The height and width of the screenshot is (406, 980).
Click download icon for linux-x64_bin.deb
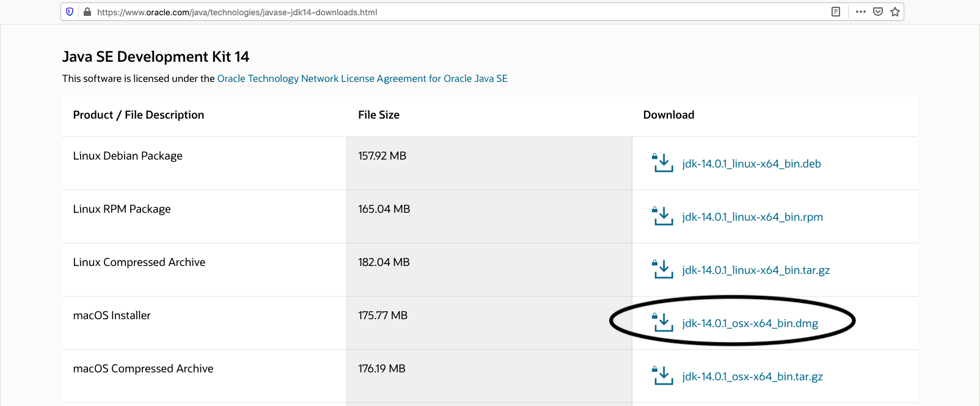[x=662, y=163]
